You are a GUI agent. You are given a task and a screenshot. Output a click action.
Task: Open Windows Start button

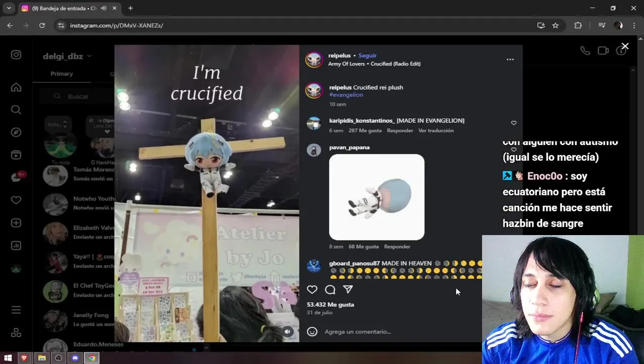click(8, 358)
